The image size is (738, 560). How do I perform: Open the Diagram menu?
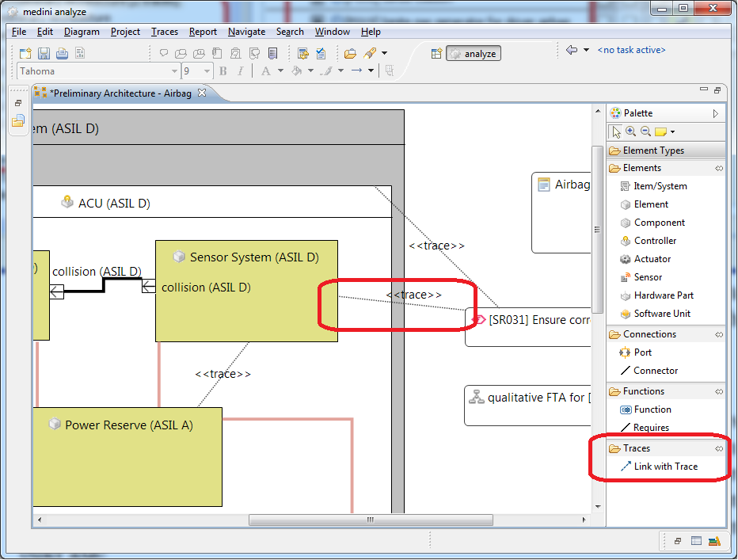(82, 32)
